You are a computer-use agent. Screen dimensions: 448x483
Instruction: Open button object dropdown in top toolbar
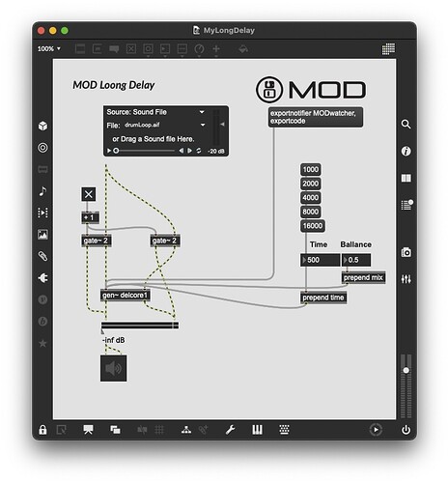point(148,49)
